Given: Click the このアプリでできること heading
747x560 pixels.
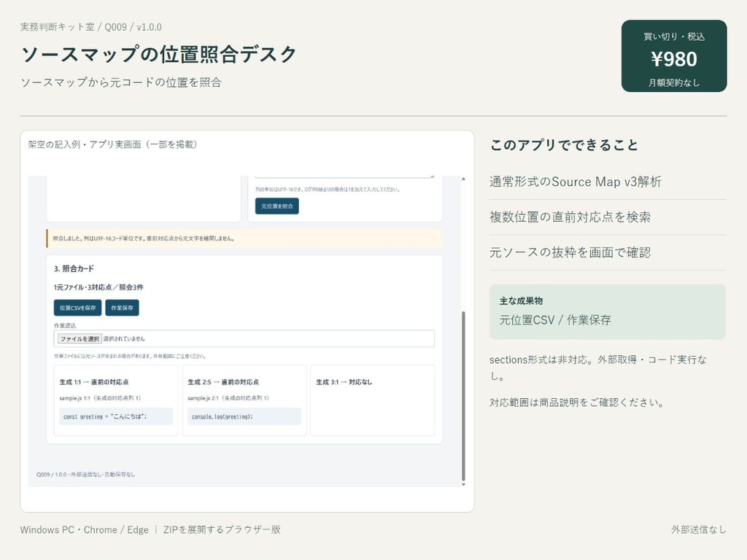Looking at the screenshot, I should click(564, 145).
